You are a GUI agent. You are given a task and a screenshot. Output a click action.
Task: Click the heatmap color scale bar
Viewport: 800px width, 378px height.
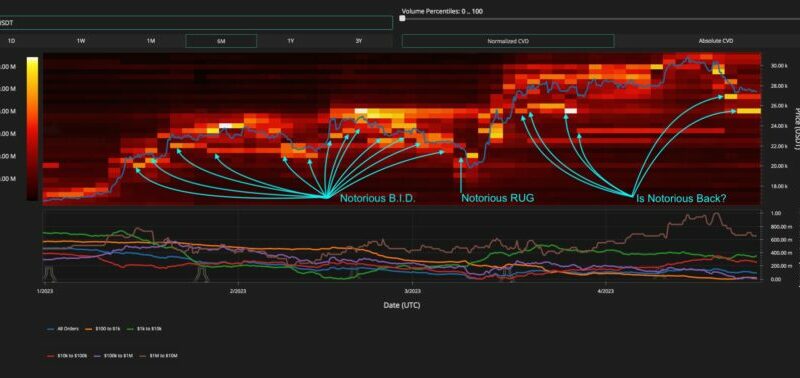pyautogui.click(x=32, y=129)
